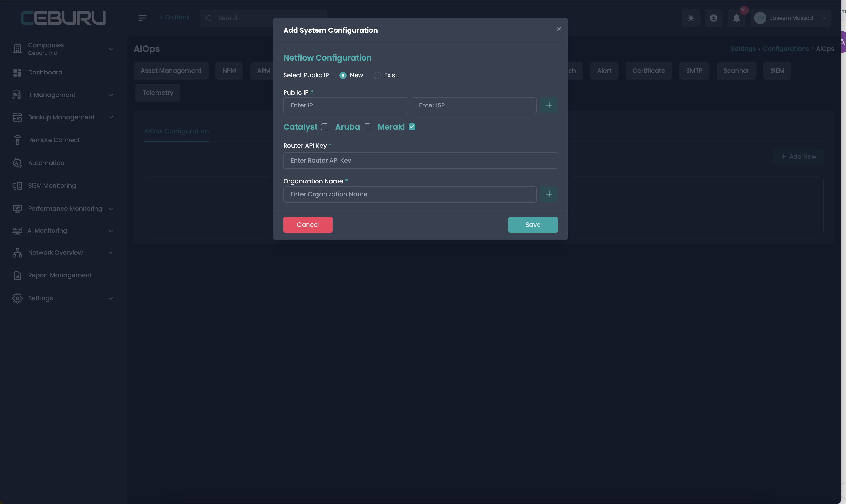Click the plus icon beside Enter ISP
846x504 pixels.
coord(549,105)
